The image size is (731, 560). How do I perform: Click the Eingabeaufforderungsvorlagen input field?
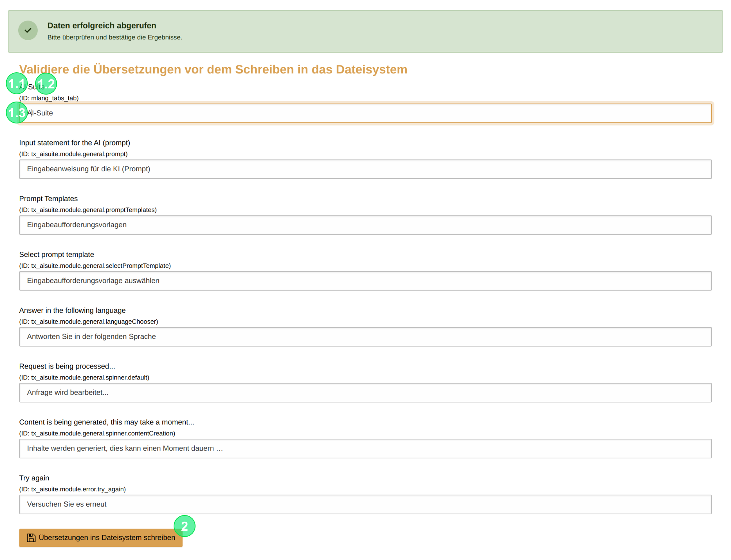pyautogui.click(x=365, y=225)
